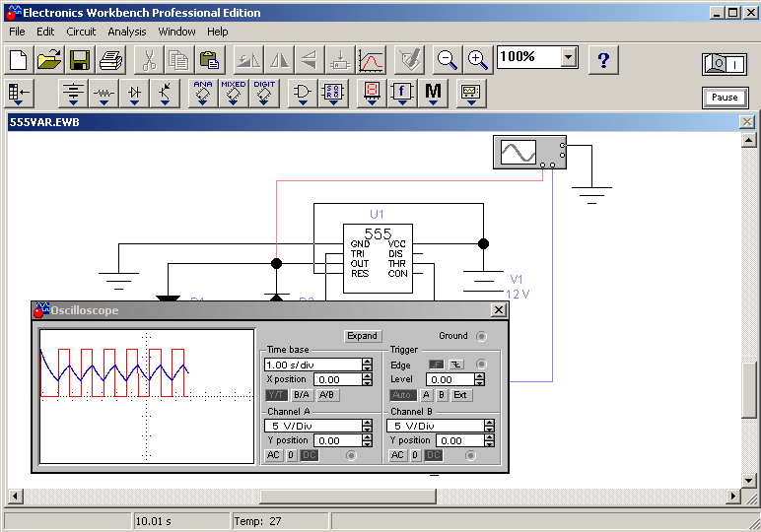Open the Diodes parts bin
Viewport: 761px width, 532px height.
pos(134,93)
